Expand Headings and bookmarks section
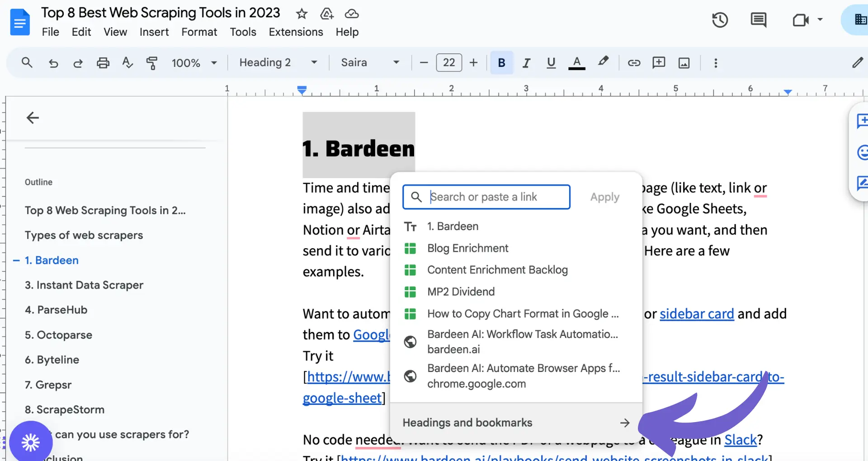This screenshot has width=868, height=461. click(x=516, y=423)
